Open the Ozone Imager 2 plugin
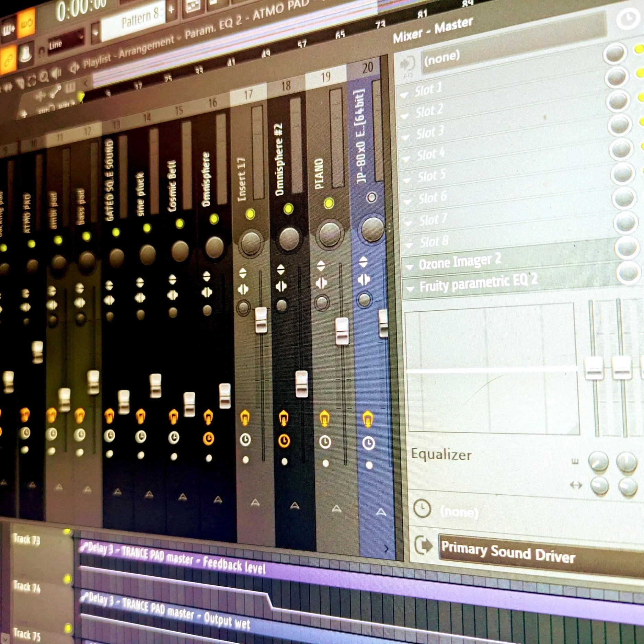This screenshot has height=644, width=644. 460,262
